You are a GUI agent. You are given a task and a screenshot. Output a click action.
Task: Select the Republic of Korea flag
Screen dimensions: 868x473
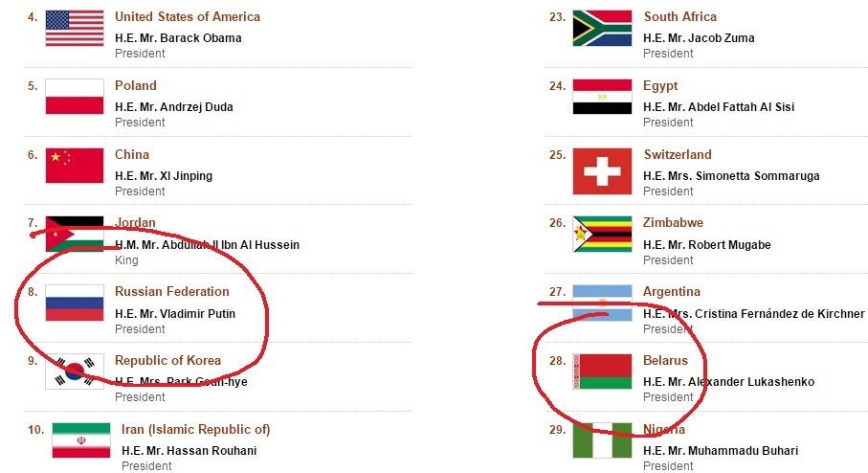(x=75, y=372)
